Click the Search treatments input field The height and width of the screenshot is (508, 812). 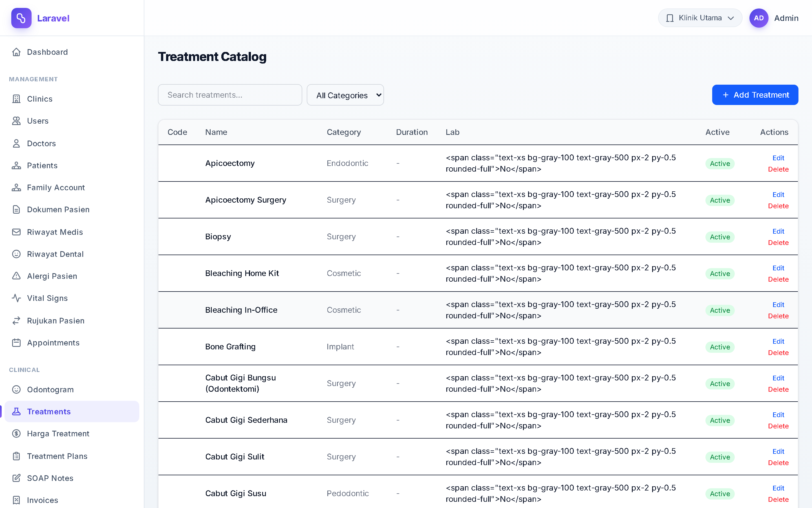pyautogui.click(x=230, y=95)
